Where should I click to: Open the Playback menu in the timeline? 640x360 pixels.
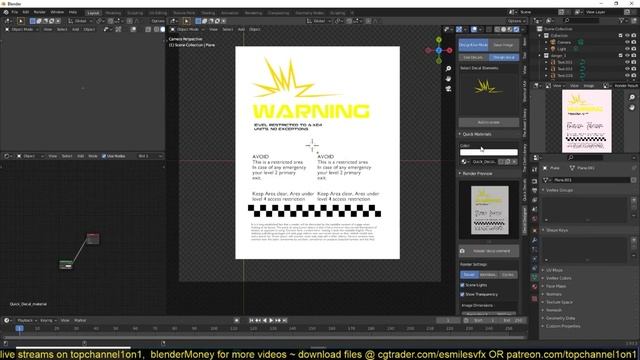(27, 320)
